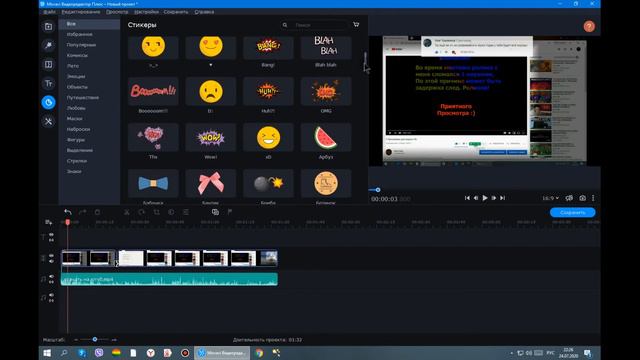640x360 pixels.
Task: Open Color adjustments in timeline toolbar
Action: coord(171,212)
